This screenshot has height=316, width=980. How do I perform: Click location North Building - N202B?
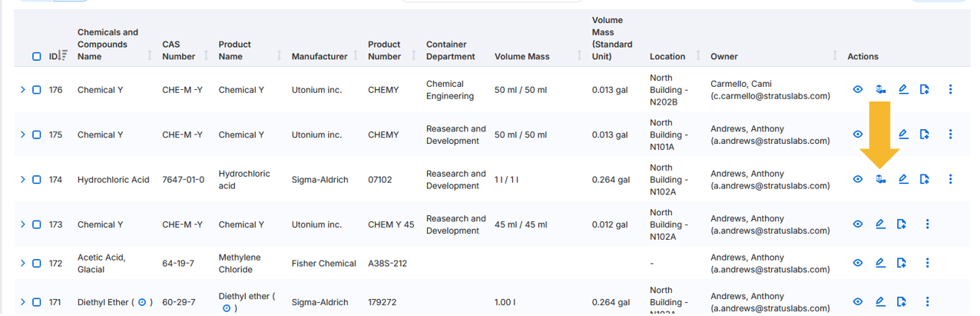coord(670,90)
